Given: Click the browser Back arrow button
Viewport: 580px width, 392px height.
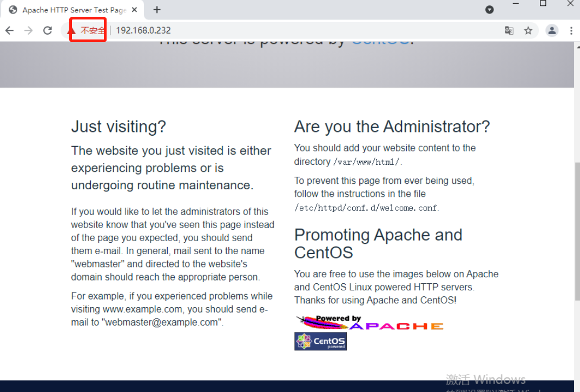Looking at the screenshot, I should (x=9, y=31).
